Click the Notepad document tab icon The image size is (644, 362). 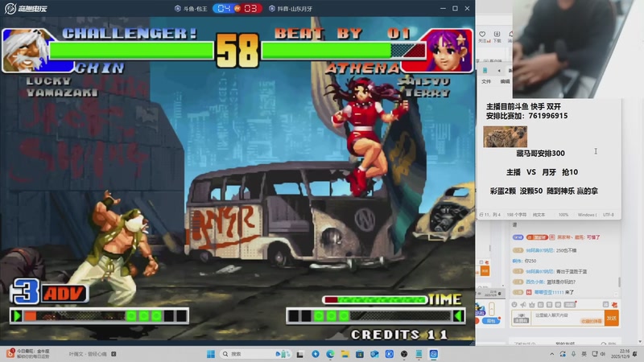pyautogui.click(x=485, y=70)
